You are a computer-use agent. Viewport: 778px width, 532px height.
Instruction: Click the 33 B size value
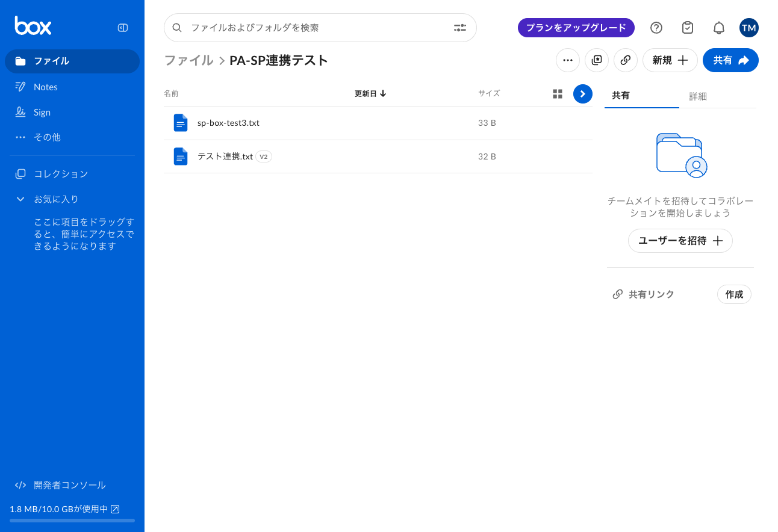click(487, 123)
